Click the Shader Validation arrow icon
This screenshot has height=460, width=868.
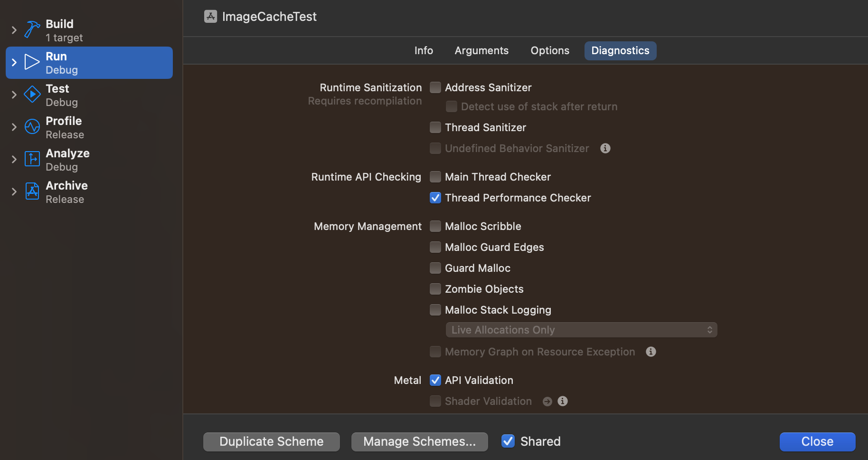click(547, 402)
